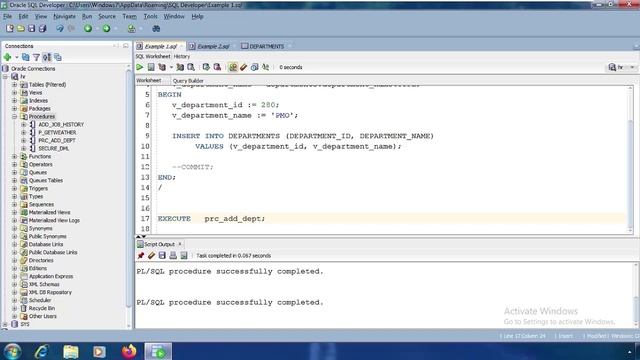Expand the Triggers node
The width and height of the screenshot is (640, 360).
[x=15, y=189]
